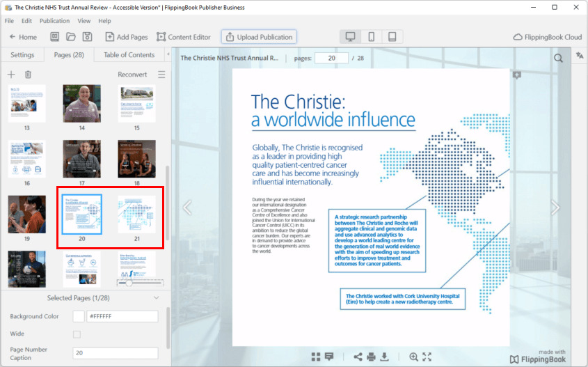Click the new publication icon in toolbar
Viewport: 588px width, 367px height.
pos(54,37)
